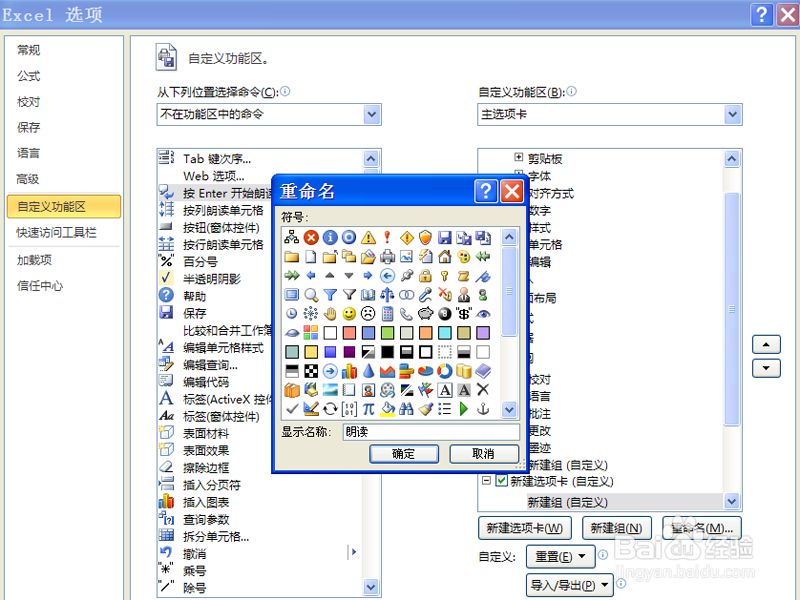The image size is (800, 600).
Task: Pick the green play triangle symbol
Action: point(464,409)
